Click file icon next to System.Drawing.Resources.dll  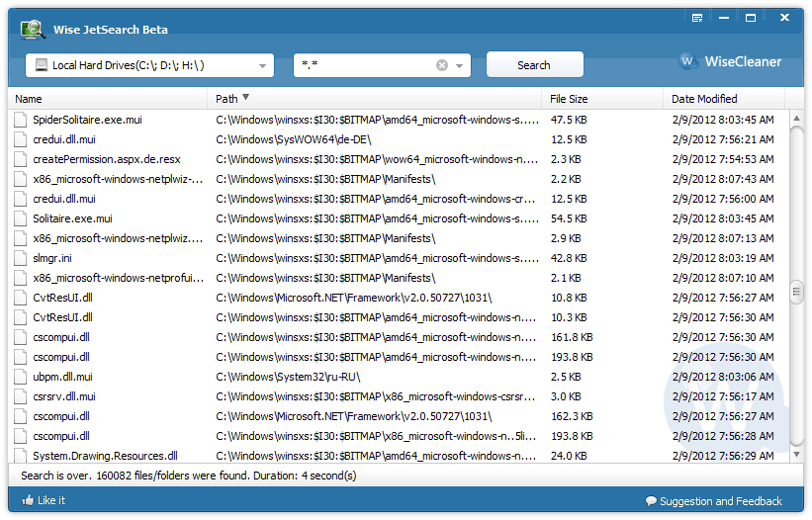[20, 456]
